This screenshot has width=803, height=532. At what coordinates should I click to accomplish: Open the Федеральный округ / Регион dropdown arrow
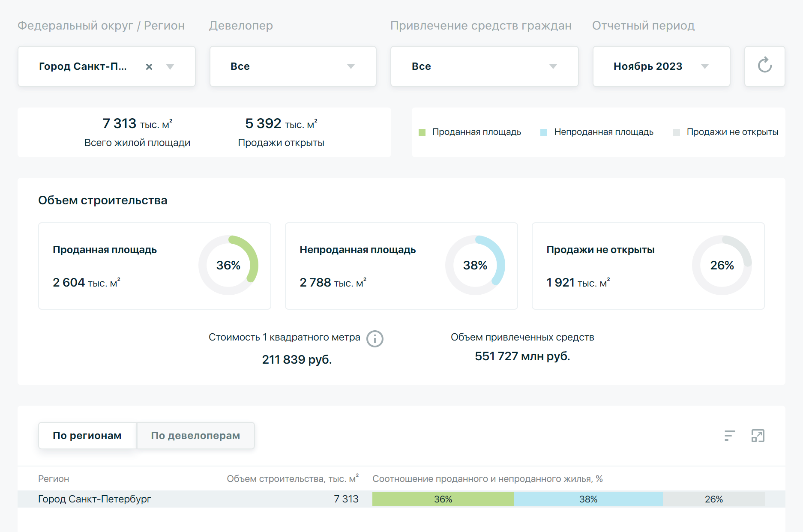170,66
